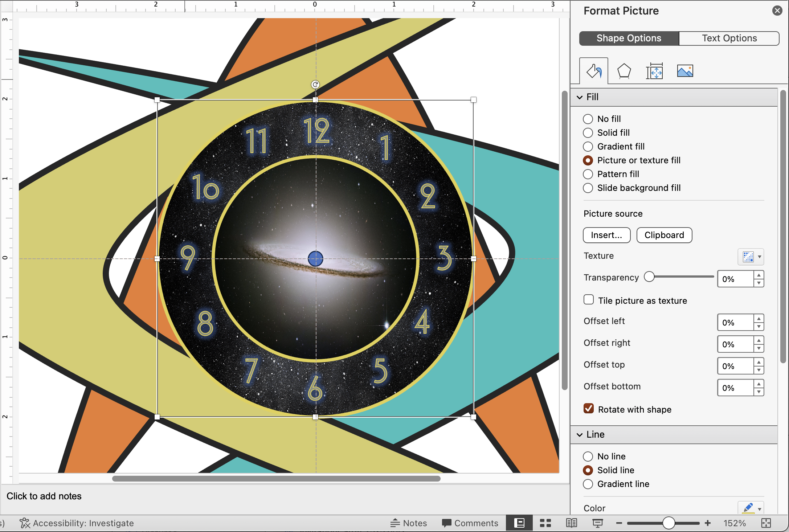Select Normal view icon in status bar
The height and width of the screenshot is (532, 789).
point(519,523)
